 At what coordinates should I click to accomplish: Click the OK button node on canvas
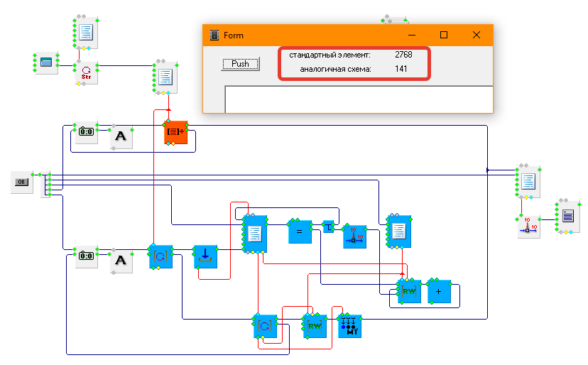click(21, 182)
